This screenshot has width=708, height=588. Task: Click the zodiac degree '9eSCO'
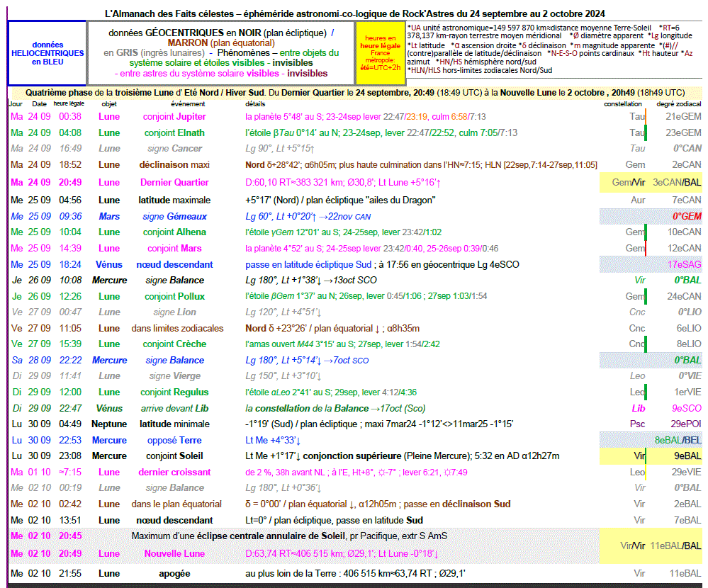(x=686, y=408)
